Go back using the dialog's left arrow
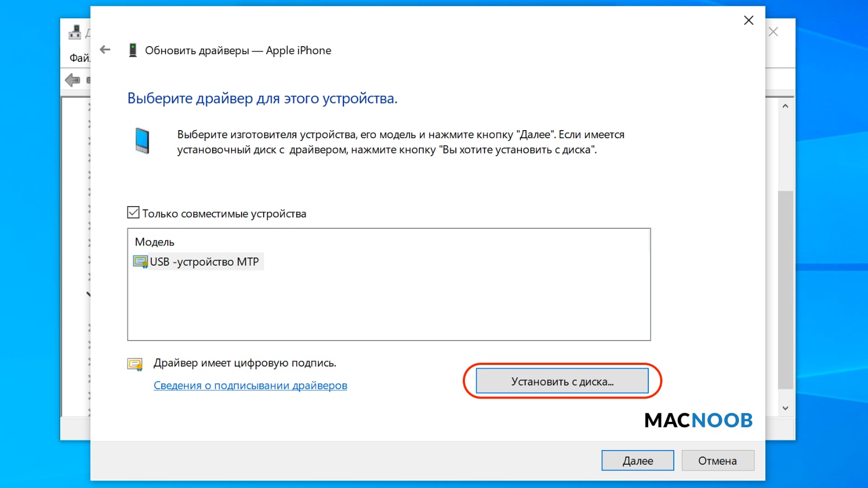The image size is (868, 488). [x=105, y=50]
